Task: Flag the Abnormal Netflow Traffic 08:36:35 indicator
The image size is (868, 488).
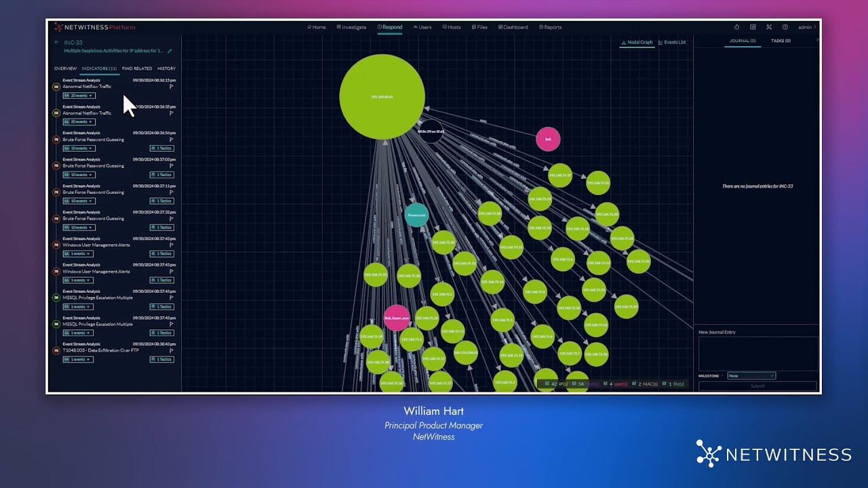Action: tap(171, 113)
